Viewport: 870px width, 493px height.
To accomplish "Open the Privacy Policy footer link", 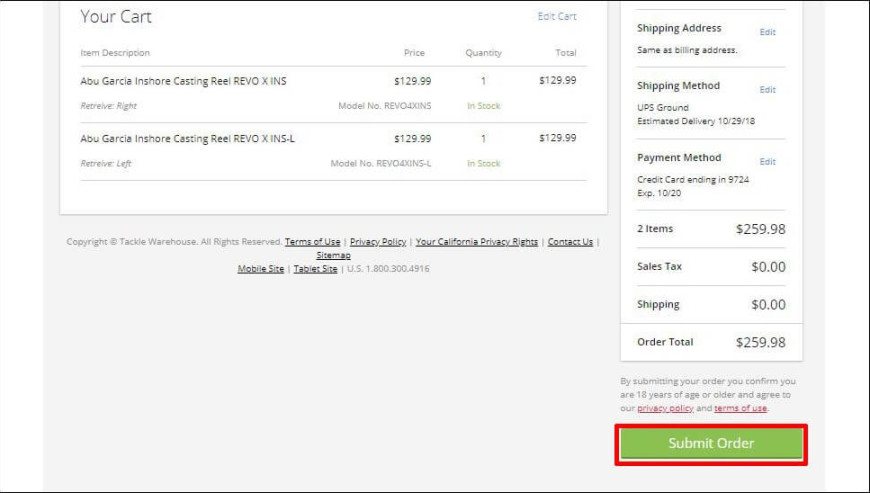I will click(378, 242).
